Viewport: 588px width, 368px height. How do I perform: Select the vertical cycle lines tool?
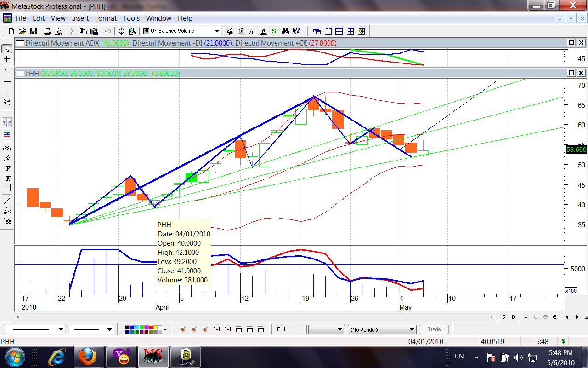click(7, 188)
